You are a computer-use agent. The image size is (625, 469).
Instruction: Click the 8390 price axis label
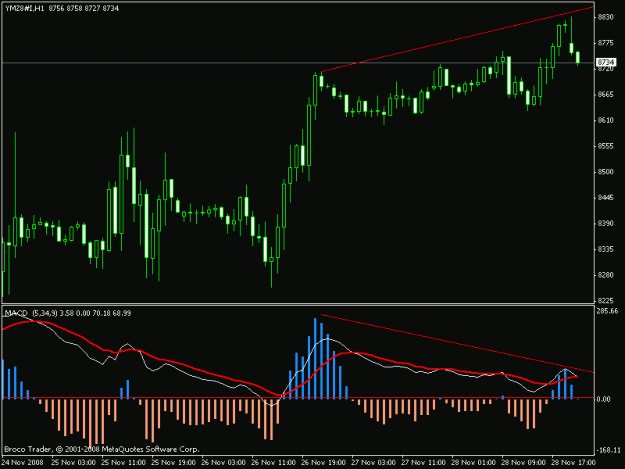[x=605, y=224]
